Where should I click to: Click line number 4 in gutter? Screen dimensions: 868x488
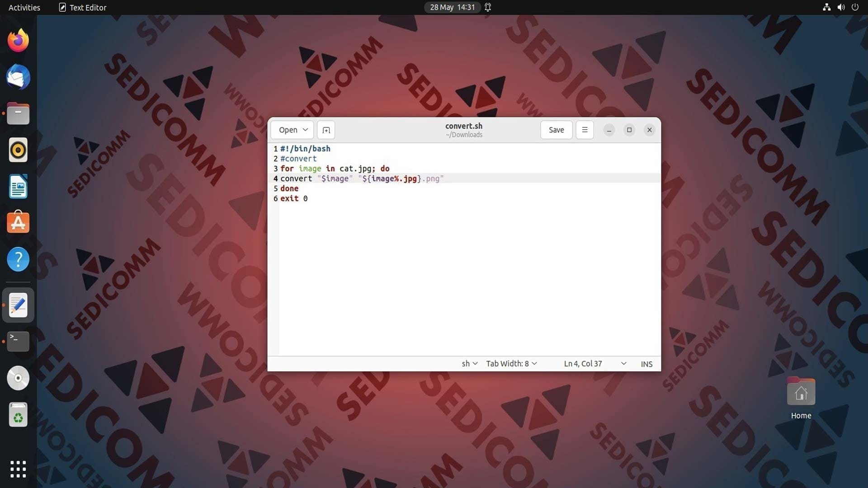tap(275, 178)
